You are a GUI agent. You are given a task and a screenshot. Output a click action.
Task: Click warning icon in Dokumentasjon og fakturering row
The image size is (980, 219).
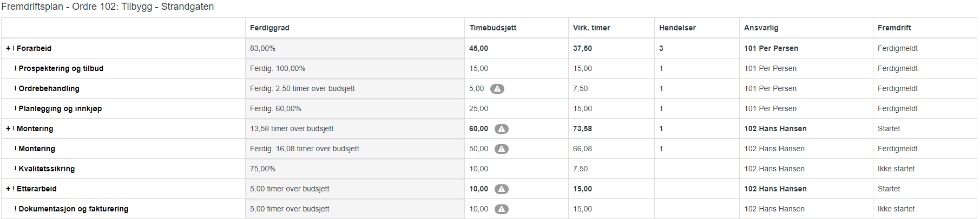[502, 209]
